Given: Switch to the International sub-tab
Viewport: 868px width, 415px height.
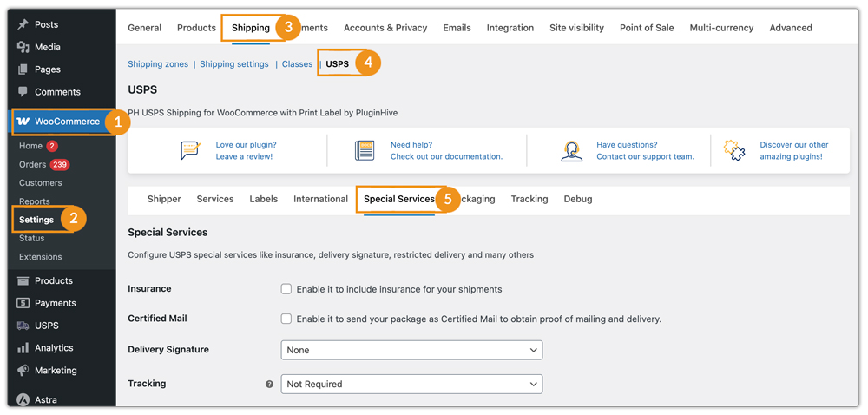Looking at the screenshot, I should [320, 199].
